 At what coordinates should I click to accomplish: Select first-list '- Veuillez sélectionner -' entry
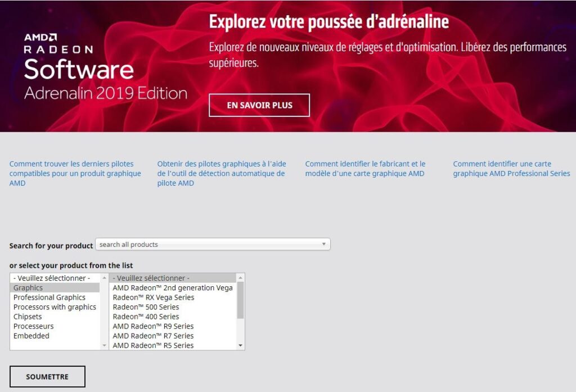pos(55,278)
